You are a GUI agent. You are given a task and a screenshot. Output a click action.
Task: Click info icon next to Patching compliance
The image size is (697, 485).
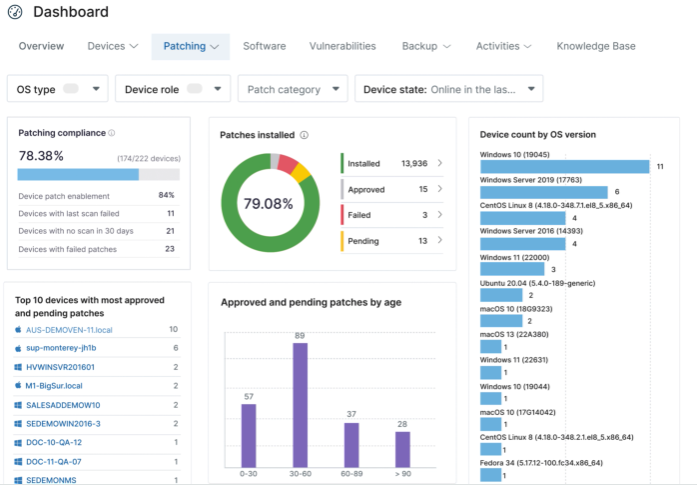(x=112, y=133)
